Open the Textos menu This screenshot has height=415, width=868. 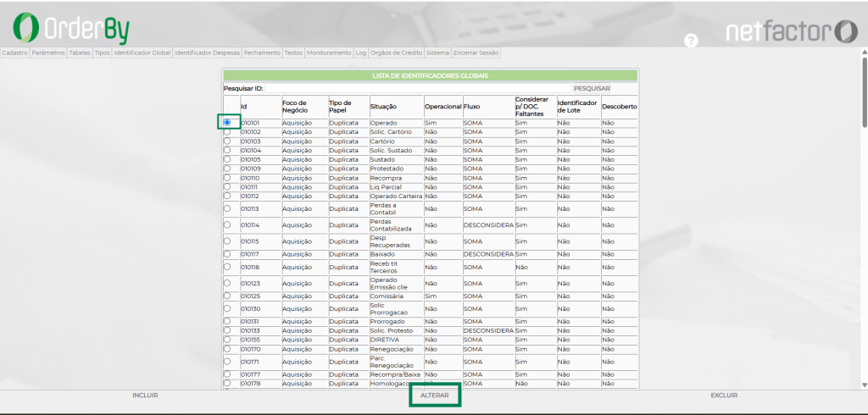293,53
